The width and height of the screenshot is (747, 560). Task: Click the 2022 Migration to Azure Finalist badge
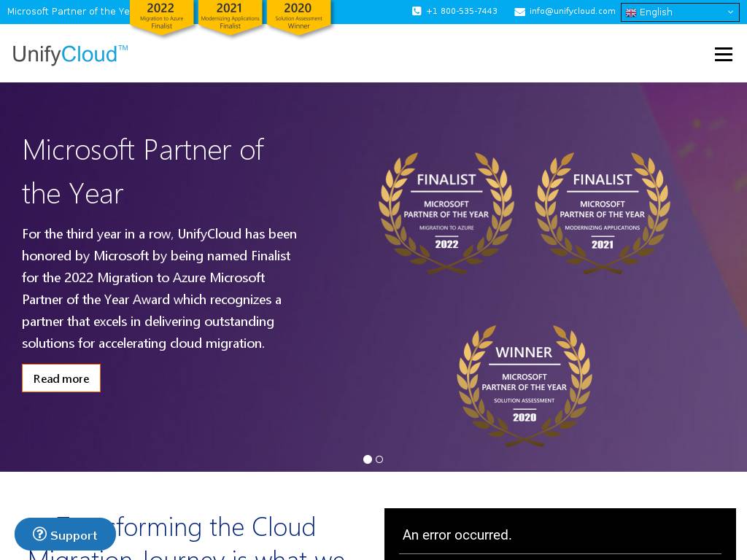[x=161, y=17]
